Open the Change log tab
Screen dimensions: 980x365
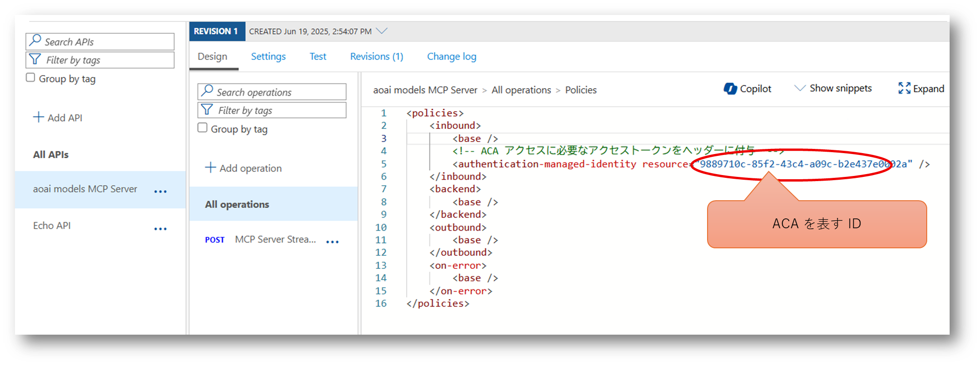tap(452, 56)
